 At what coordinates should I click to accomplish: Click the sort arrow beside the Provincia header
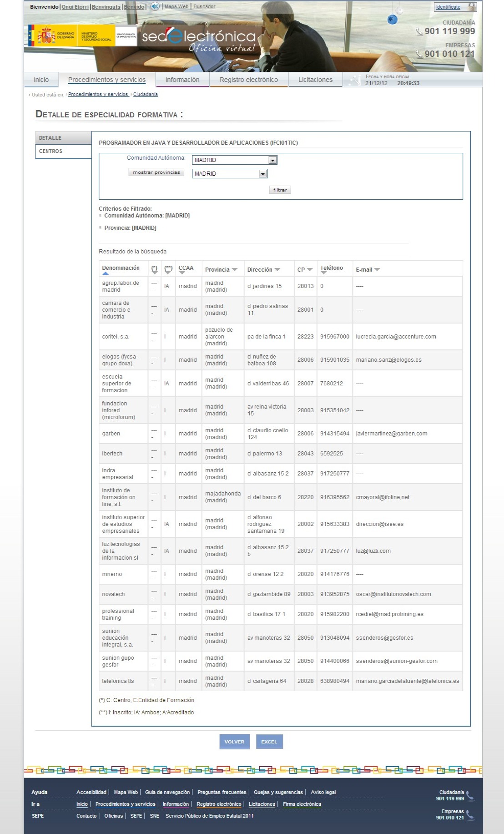click(x=235, y=270)
